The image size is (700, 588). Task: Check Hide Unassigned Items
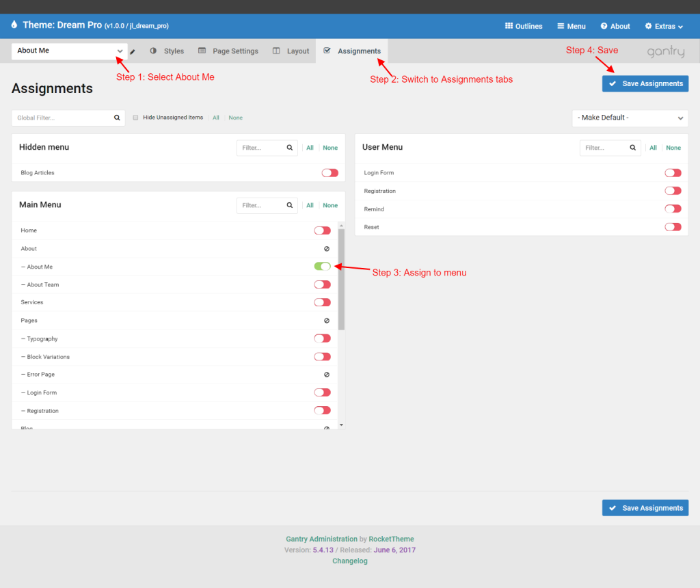coord(136,118)
